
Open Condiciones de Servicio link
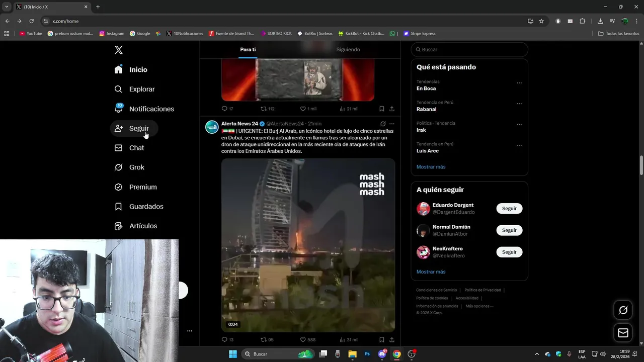(436, 290)
